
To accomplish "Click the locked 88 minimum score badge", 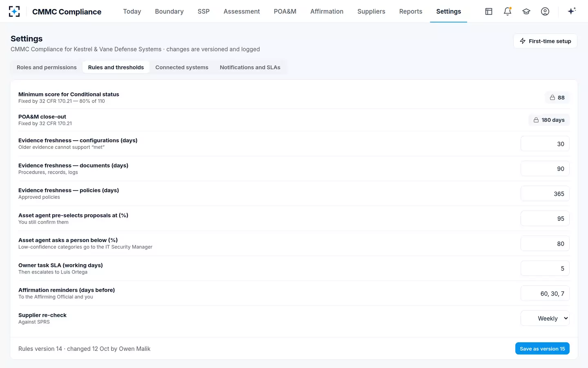I will pos(557,98).
